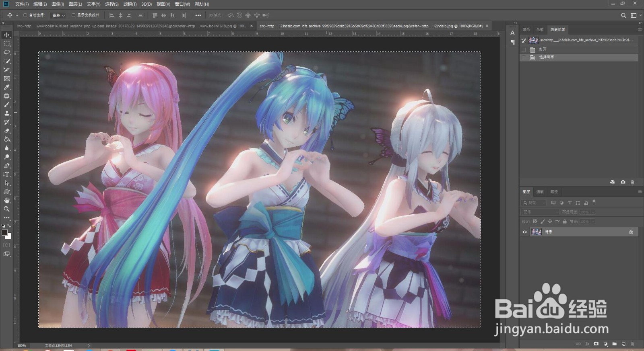Screen dimensions: 644x351
Task: Open the 文件(F) menu
Action: [x=22, y=4]
